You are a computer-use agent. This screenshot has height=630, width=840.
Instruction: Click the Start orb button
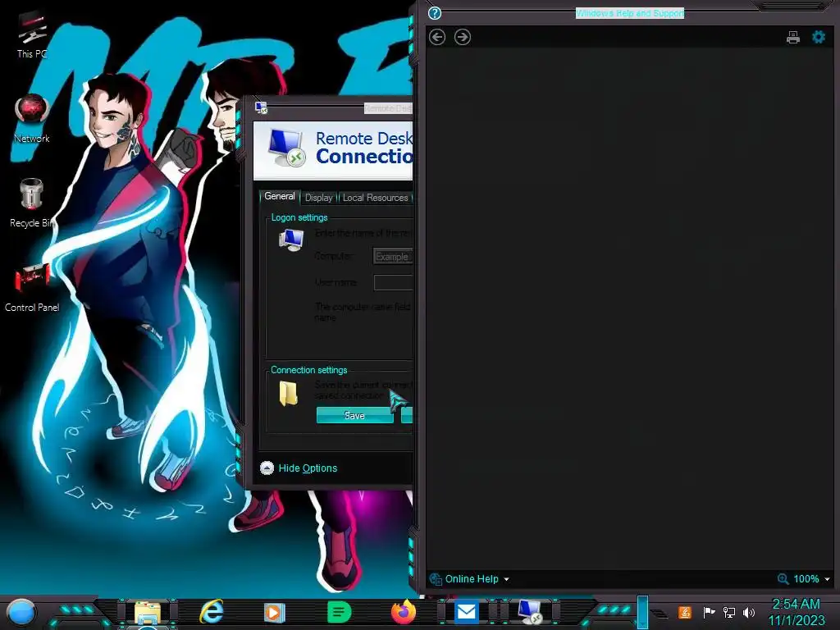(x=21, y=612)
